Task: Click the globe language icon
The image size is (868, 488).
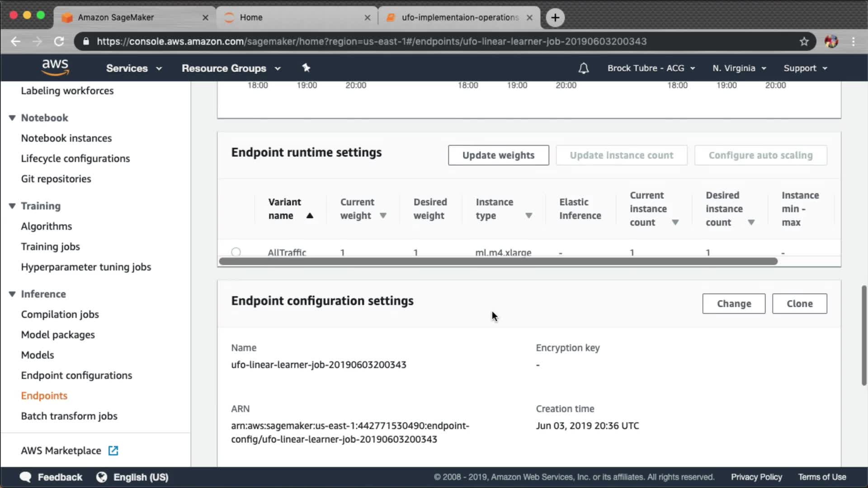Action: 102,477
